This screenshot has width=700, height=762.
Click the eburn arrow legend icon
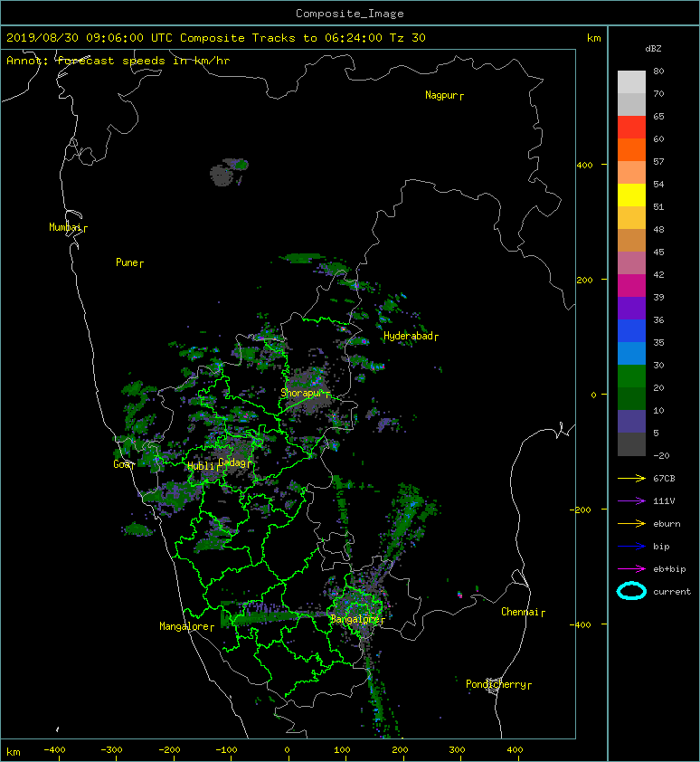click(x=631, y=524)
